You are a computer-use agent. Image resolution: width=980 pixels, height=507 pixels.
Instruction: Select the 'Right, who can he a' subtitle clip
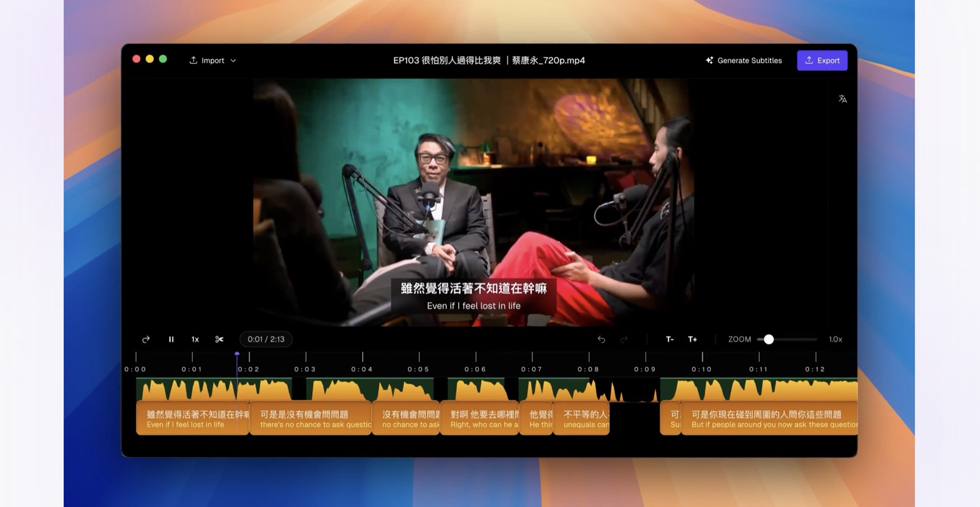[480, 419]
